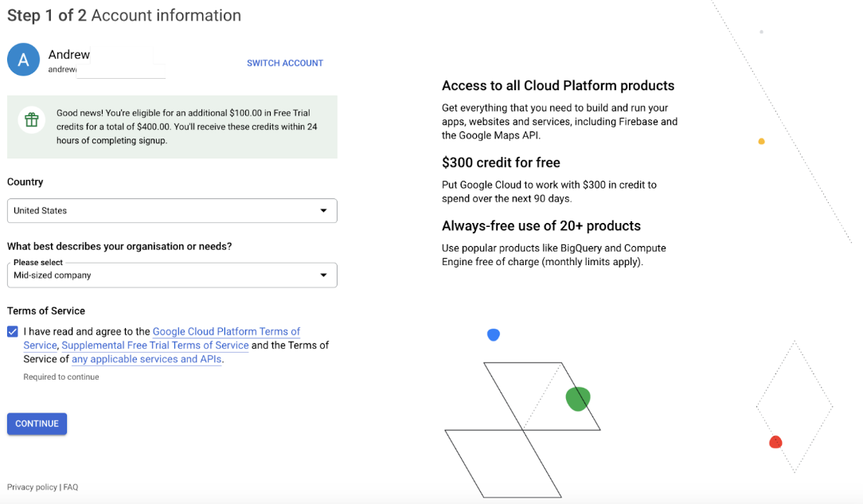The width and height of the screenshot is (863, 504).
Task: Open Supplemental Free Trial Terms of Service link
Action: (x=155, y=345)
